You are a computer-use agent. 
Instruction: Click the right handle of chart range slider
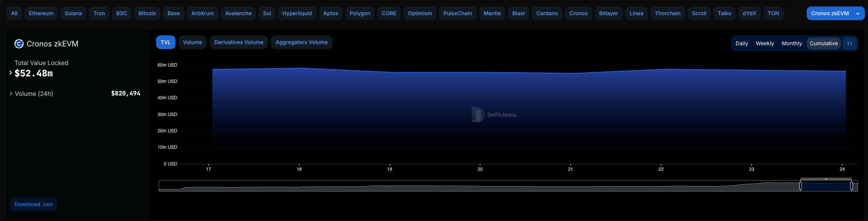click(852, 186)
